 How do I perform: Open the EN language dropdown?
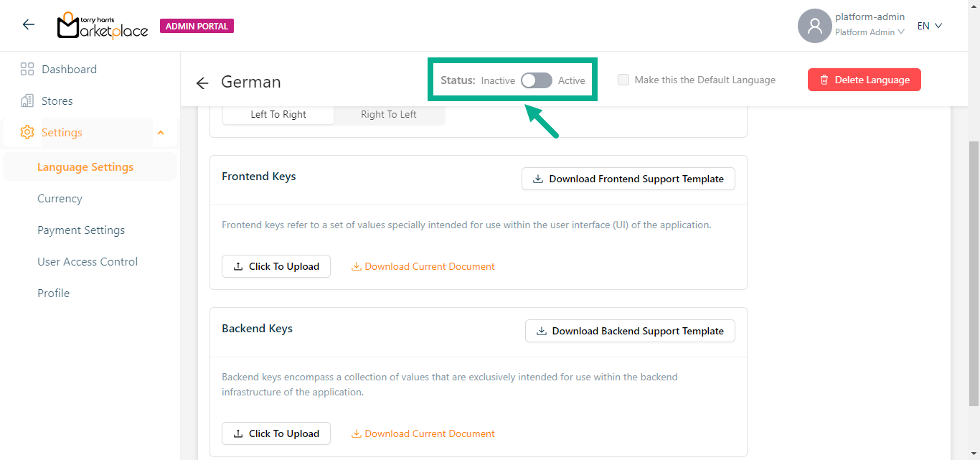coord(930,26)
